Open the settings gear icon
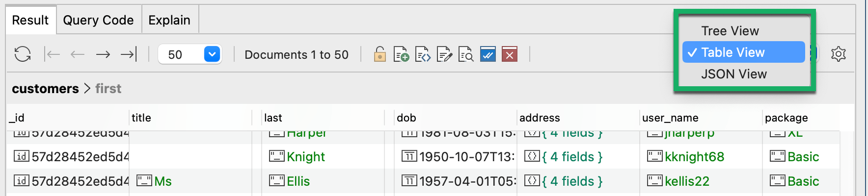Viewport: 868px width, 196px height. (839, 54)
